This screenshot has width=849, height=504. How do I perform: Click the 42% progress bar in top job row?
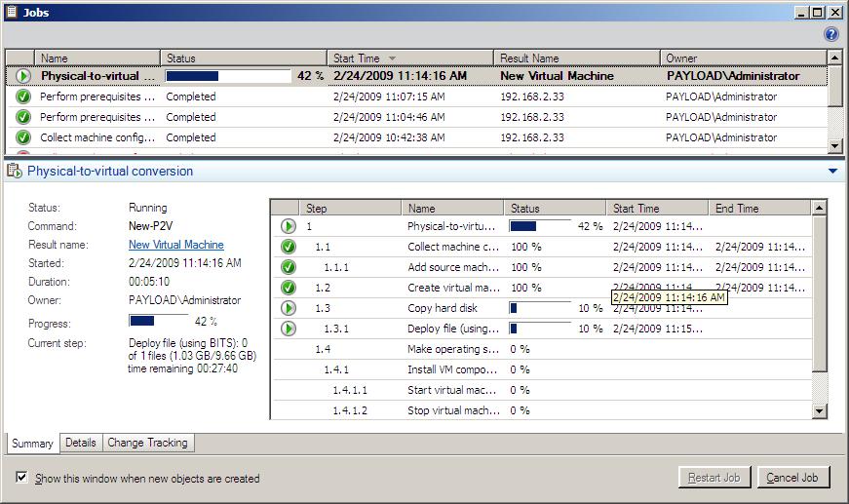click(x=228, y=76)
